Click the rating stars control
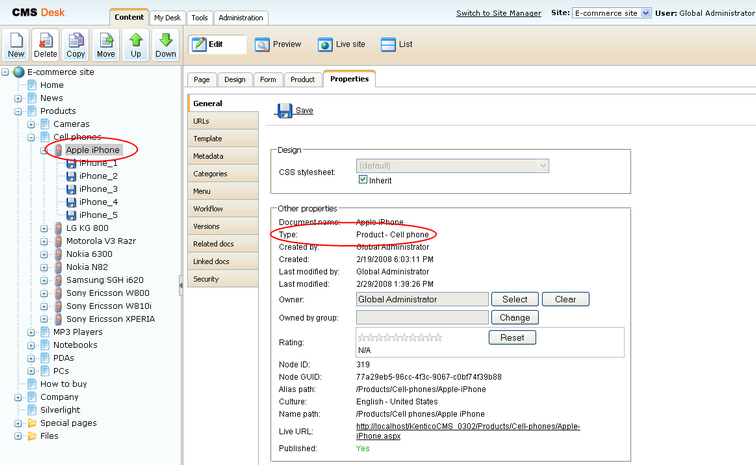This screenshot has height=465, width=756. (400, 338)
